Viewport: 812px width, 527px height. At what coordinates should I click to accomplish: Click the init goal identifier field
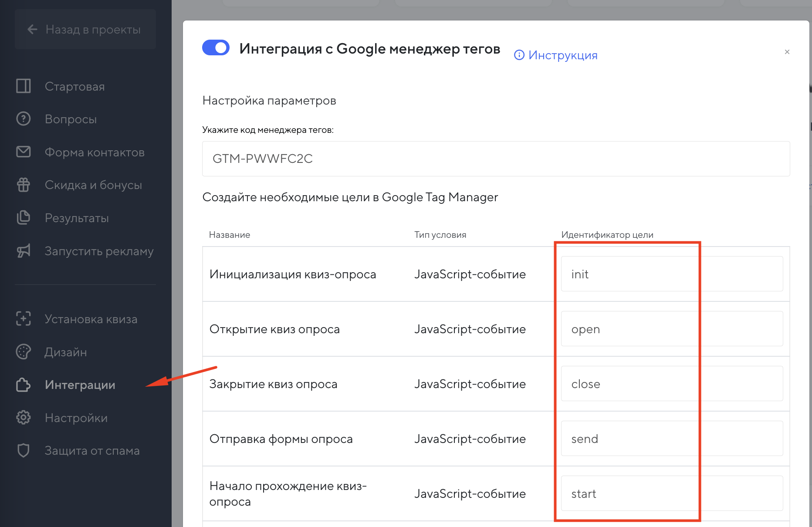point(672,274)
